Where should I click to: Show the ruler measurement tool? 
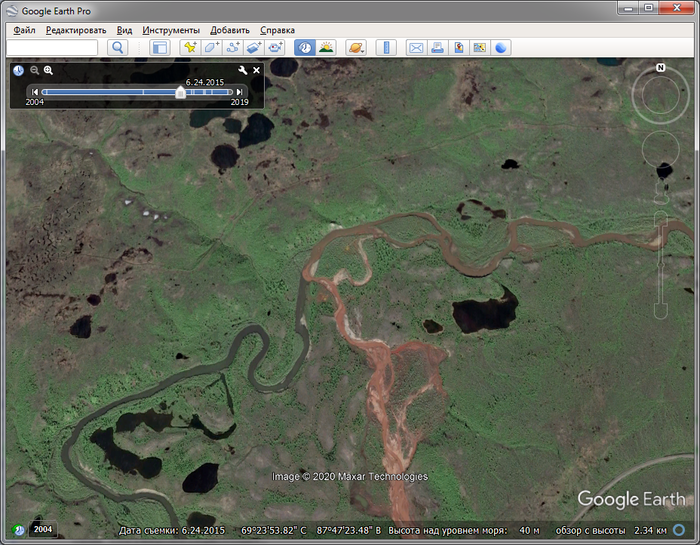(x=386, y=47)
